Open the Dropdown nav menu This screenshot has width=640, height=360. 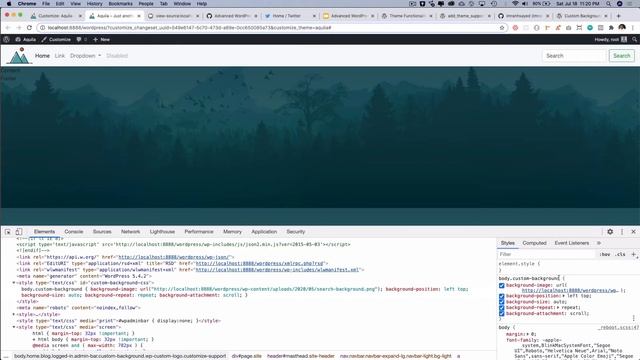tap(85, 56)
